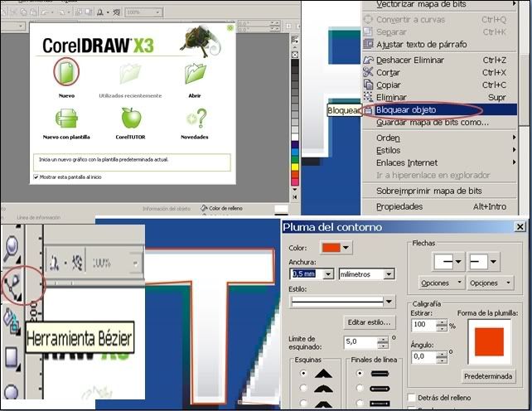Select the second Finales de línea radio
The width and height of the screenshot is (532, 411).
point(360,389)
